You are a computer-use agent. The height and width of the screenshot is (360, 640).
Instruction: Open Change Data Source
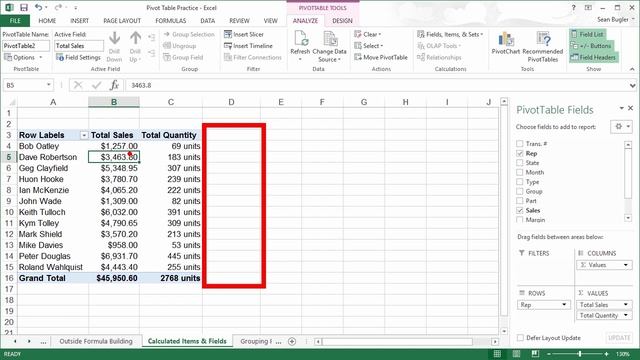pyautogui.click(x=329, y=47)
